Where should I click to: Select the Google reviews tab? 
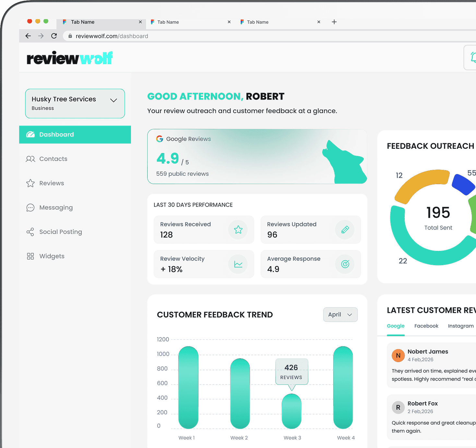coord(396,326)
